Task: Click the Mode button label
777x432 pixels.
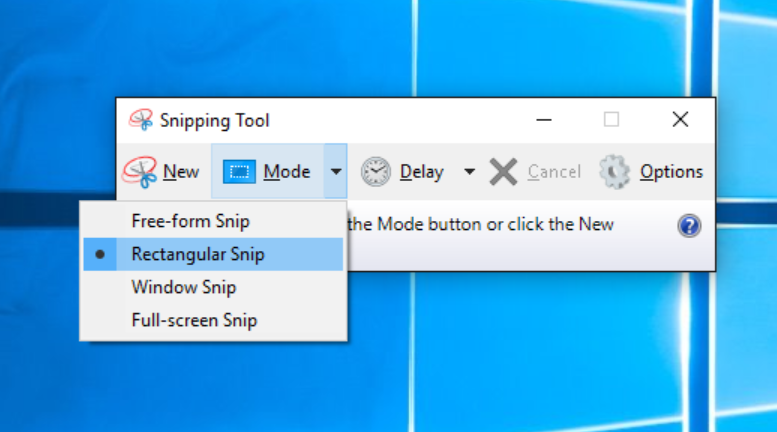Action: click(x=287, y=172)
